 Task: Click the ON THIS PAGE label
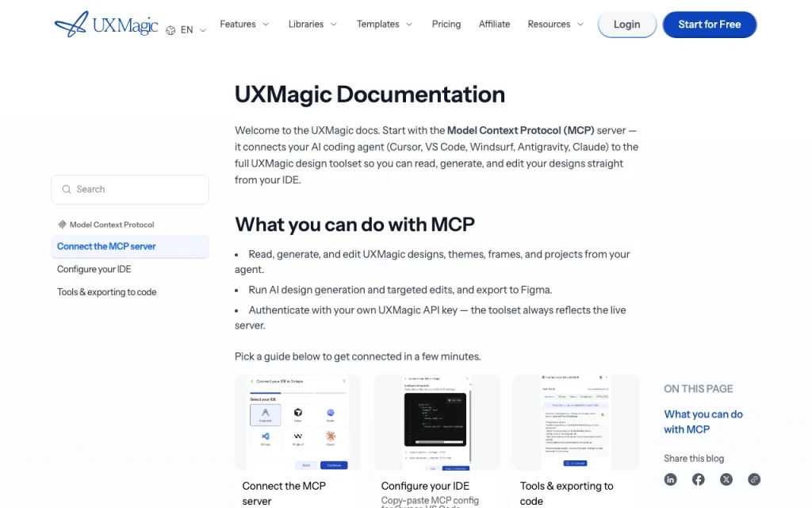coord(698,389)
